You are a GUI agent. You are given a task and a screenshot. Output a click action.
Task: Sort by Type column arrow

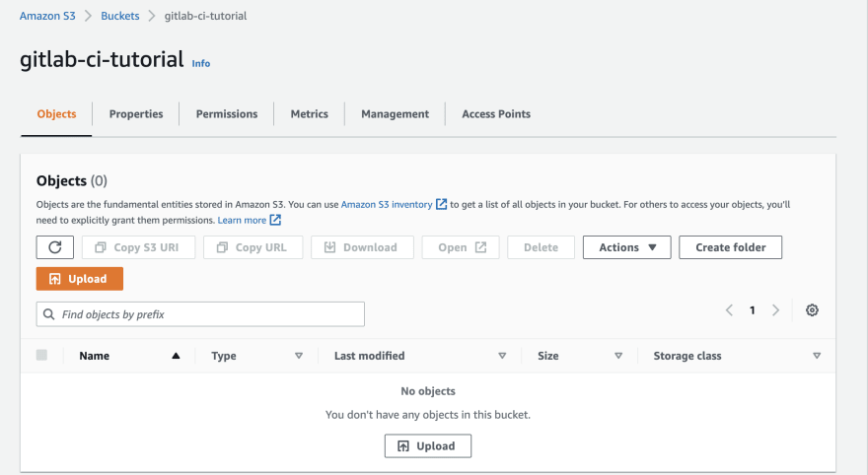298,356
